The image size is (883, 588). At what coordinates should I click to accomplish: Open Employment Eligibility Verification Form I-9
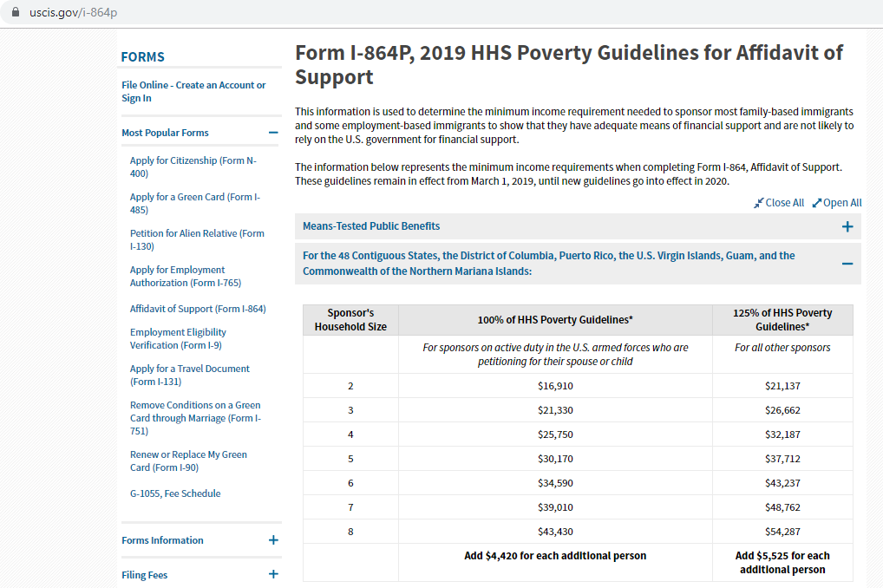point(178,338)
